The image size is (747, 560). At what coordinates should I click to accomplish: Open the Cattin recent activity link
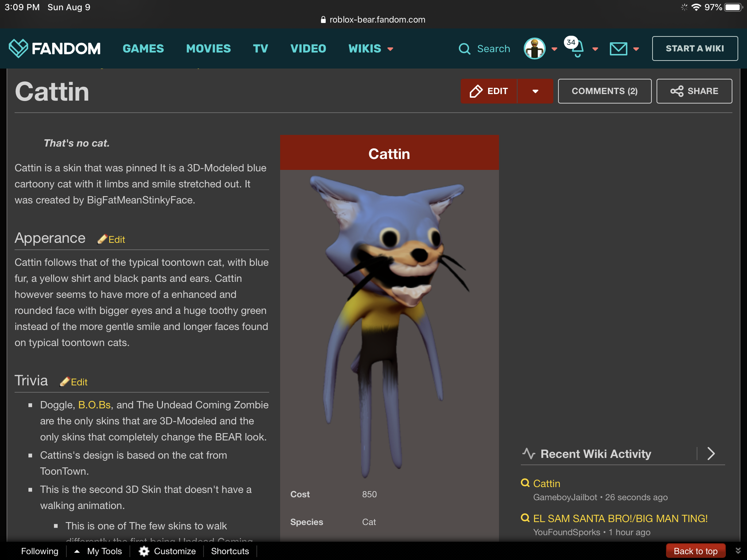pyautogui.click(x=546, y=483)
